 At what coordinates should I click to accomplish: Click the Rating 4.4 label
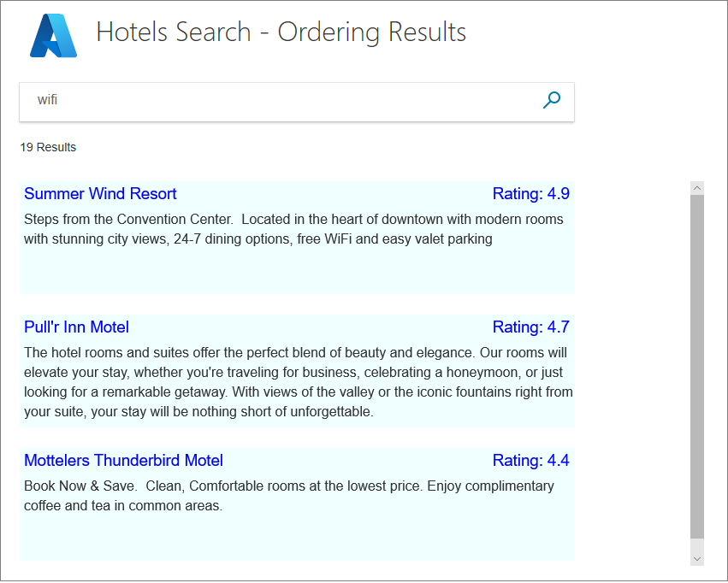(530, 460)
